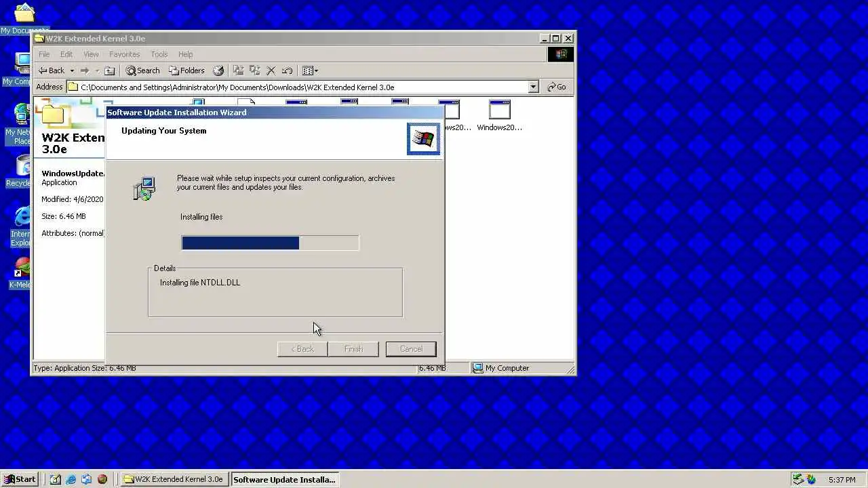Open the Tools menu
The width and height of the screenshot is (868, 488).
pos(159,54)
